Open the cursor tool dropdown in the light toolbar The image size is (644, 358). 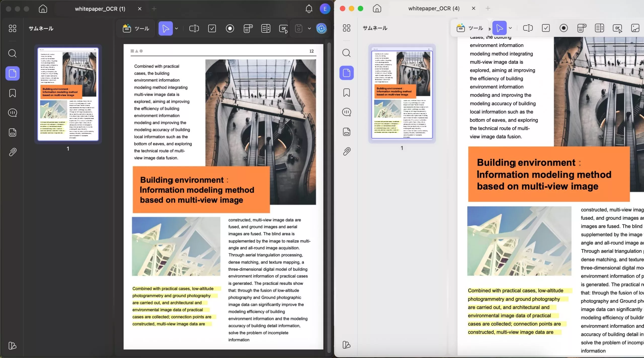(x=510, y=28)
